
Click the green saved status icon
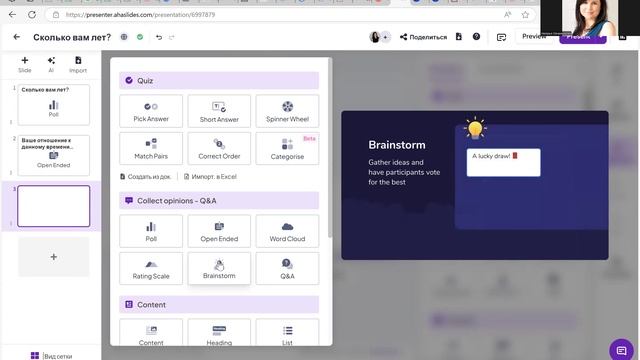coord(140,37)
